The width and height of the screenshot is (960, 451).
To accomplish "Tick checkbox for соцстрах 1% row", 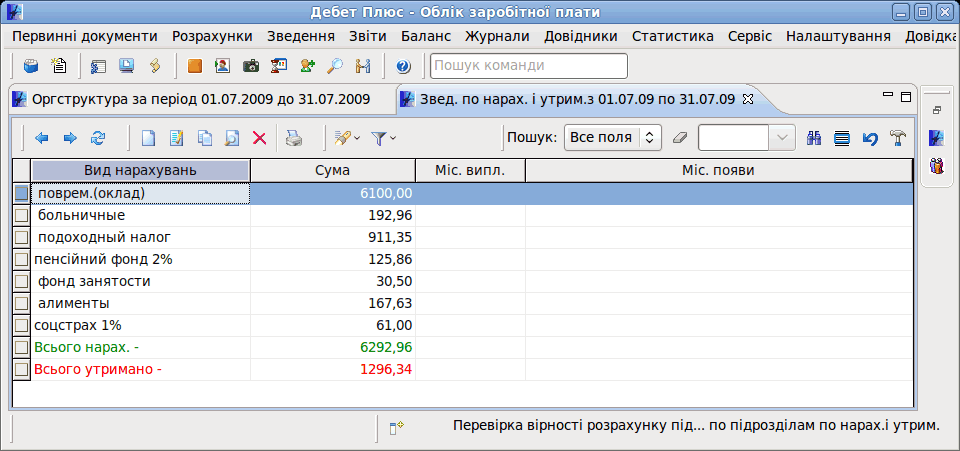I will point(21,326).
